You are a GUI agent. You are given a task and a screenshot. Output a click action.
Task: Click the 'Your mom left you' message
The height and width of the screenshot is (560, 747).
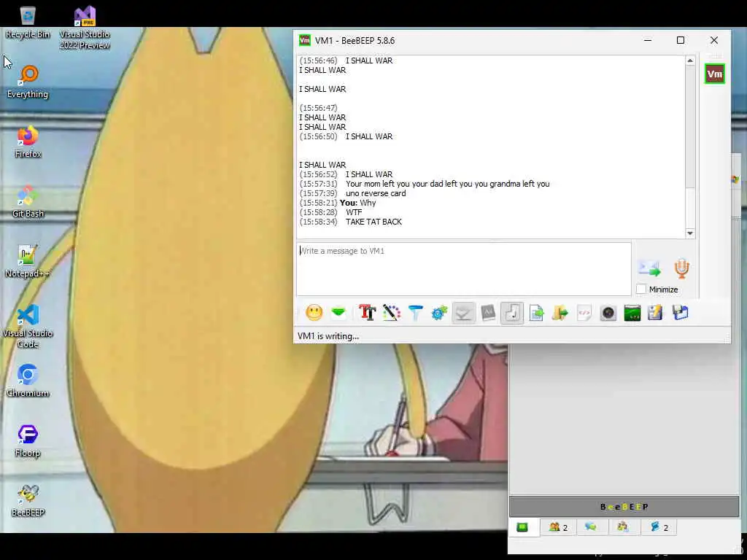[x=448, y=184]
